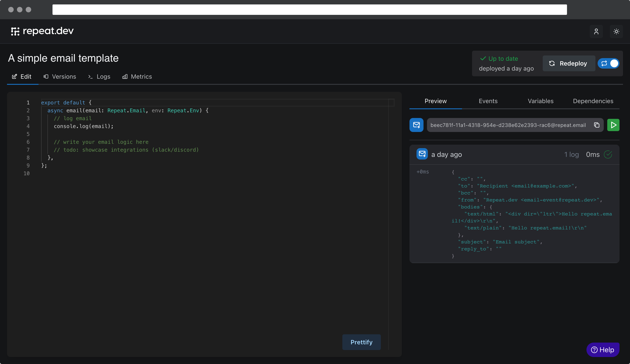This screenshot has height=364, width=630.
Task: Click the green success check circle
Action: click(608, 154)
